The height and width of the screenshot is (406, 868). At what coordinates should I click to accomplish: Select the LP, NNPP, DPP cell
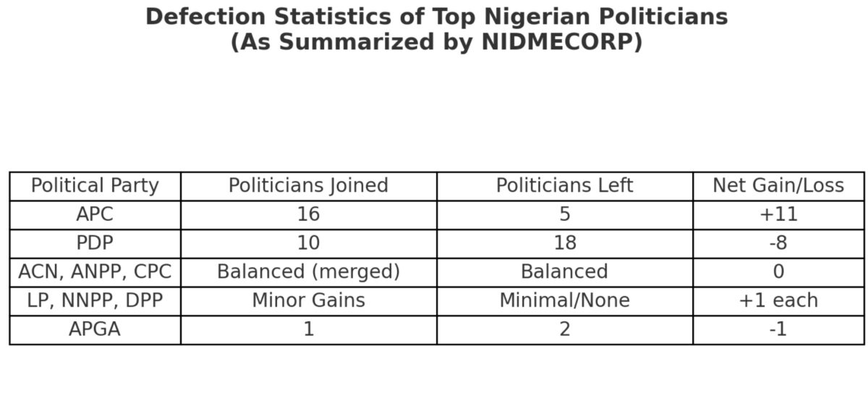point(95,301)
